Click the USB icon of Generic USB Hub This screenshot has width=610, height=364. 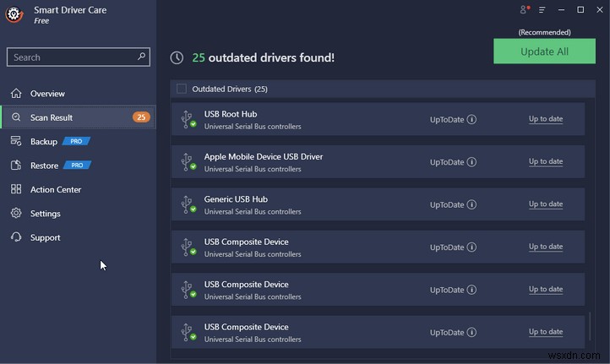pyautogui.click(x=188, y=204)
